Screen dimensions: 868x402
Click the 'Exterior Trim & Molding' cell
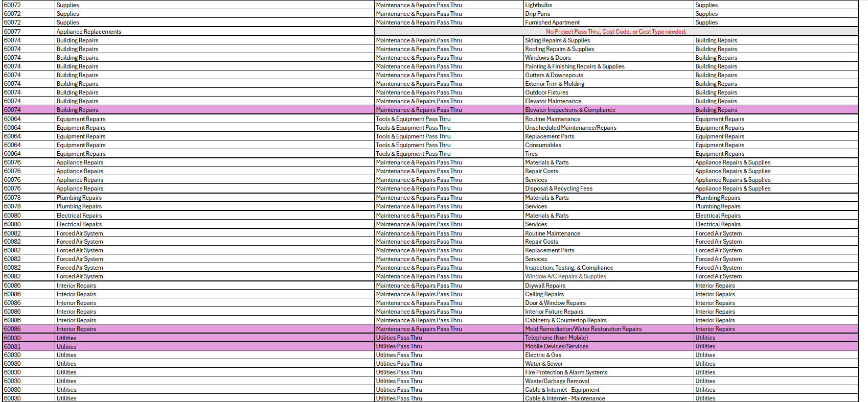pos(608,84)
